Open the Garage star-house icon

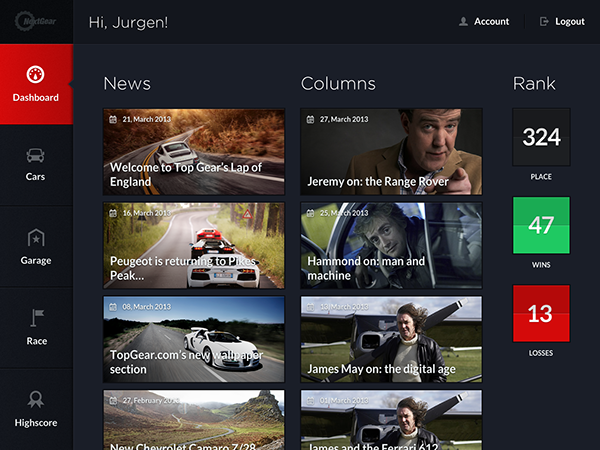[36, 238]
